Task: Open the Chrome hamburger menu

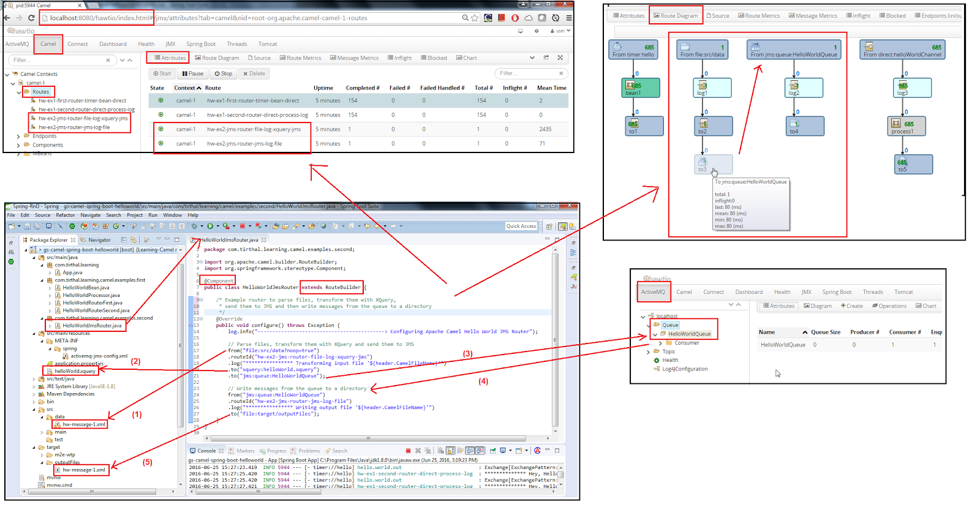Action: (x=569, y=18)
